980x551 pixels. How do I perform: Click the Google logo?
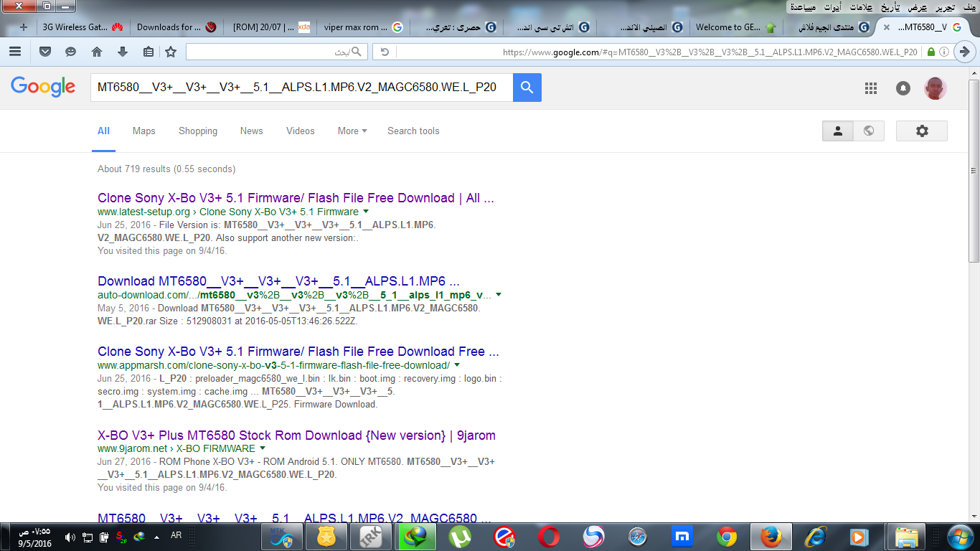(43, 87)
